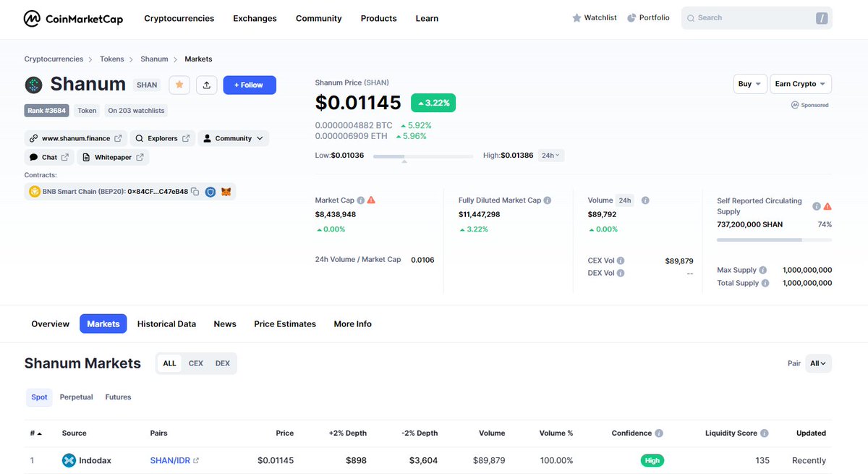The image size is (868, 474).
Task: Copy the BEP20 contract address
Action: pos(195,192)
